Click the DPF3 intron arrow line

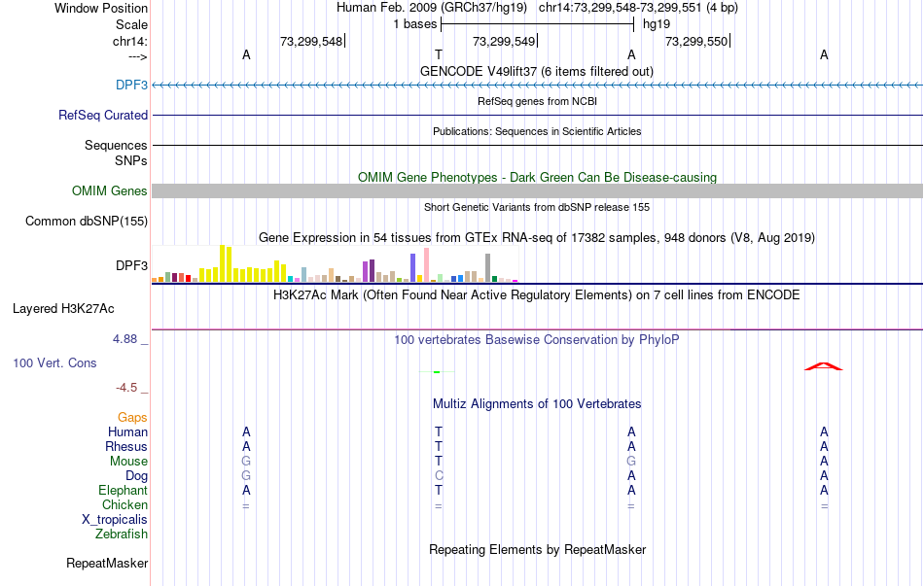pos(538,86)
